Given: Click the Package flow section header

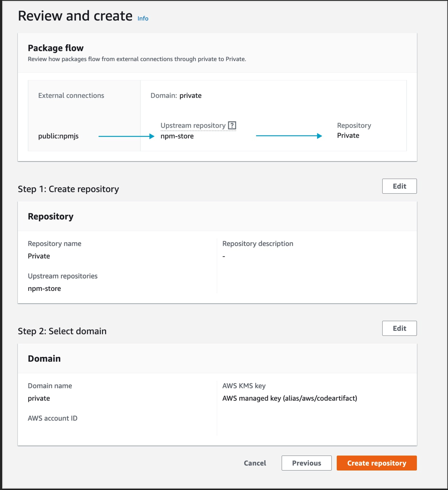Looking at the screenshot, I should (x=56, y=48).
